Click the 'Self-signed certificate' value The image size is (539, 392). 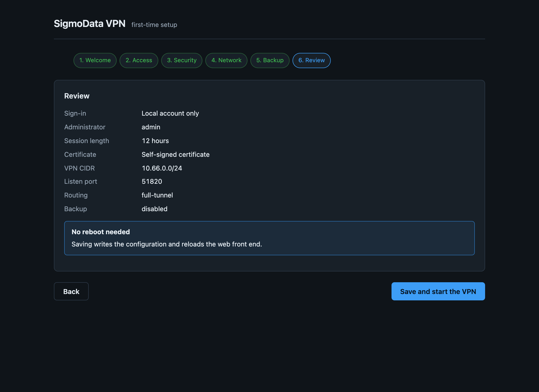[x=176, y=155]
